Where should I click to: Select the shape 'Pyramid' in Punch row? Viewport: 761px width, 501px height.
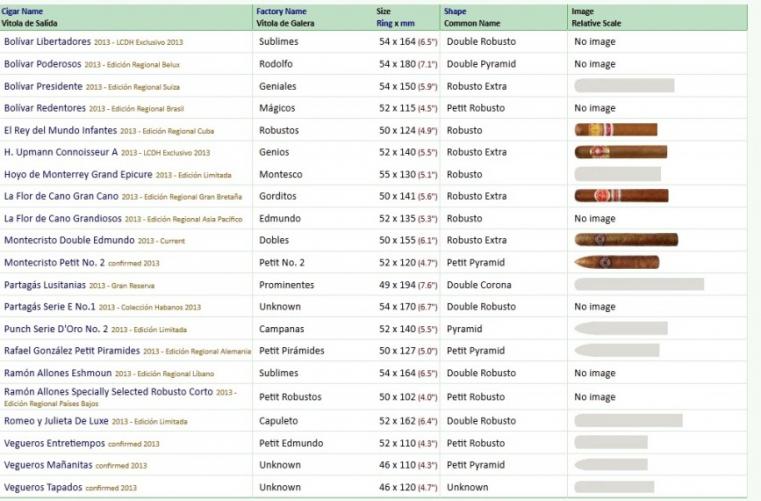point(464,329)
